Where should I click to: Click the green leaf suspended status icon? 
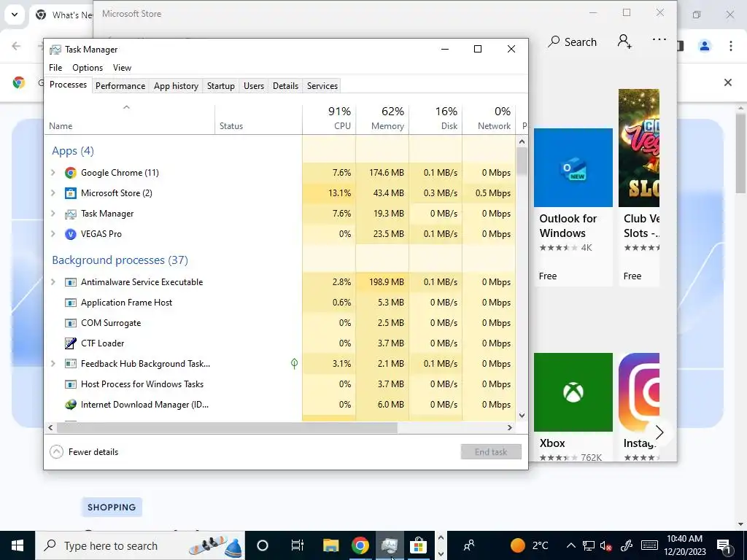(x=295, y=364)
